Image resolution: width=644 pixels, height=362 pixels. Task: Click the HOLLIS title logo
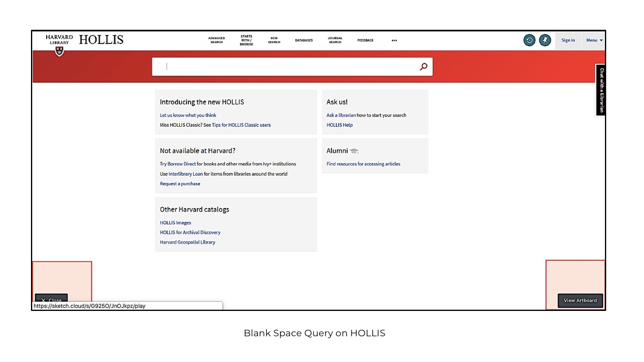(x=101, y=40)
